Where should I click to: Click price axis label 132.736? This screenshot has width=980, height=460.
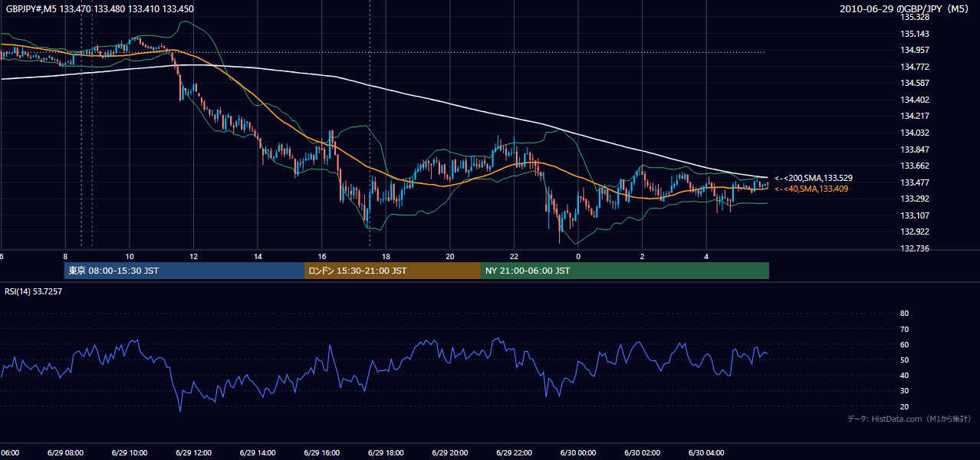click(x=916, y=248)
